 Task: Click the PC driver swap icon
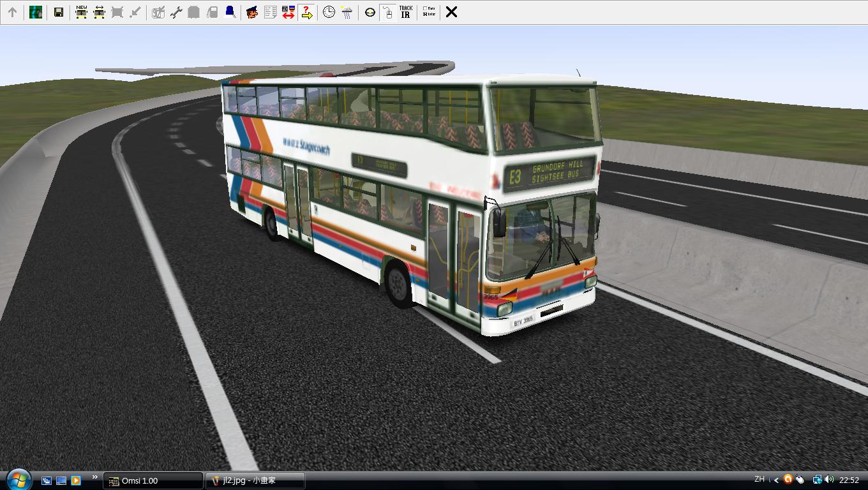click(x=288, y=12)
